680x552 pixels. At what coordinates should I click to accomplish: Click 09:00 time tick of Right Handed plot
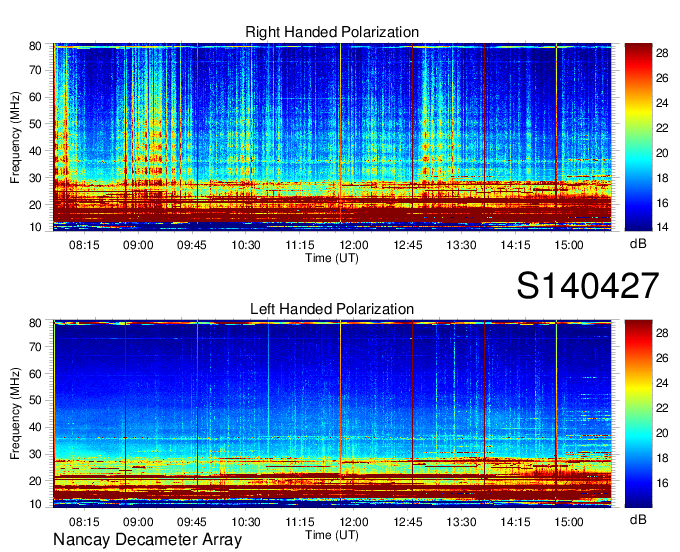pyautogui.click(x=138, y=245)
